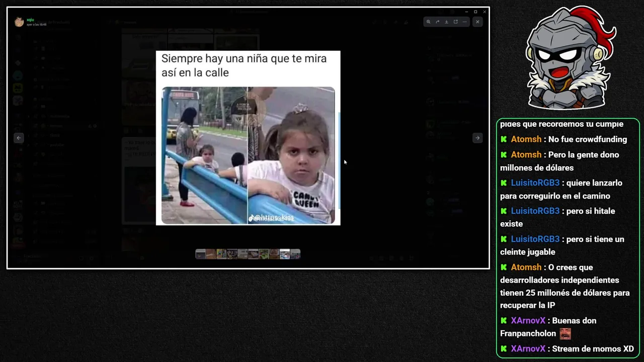Click the meme caption 'Siempre hay una niña'

coord(244,65)
